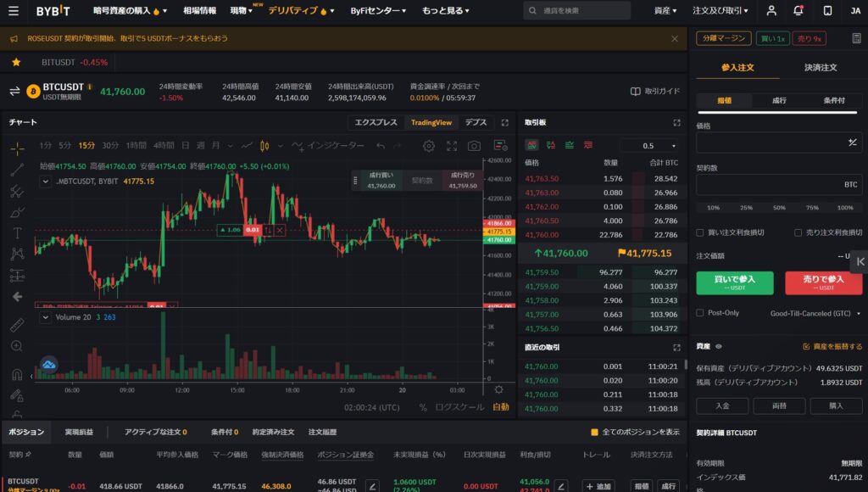Toggle 全てのポジションを表示 checkbox
The image size is (868, 492).
point(594,432)
